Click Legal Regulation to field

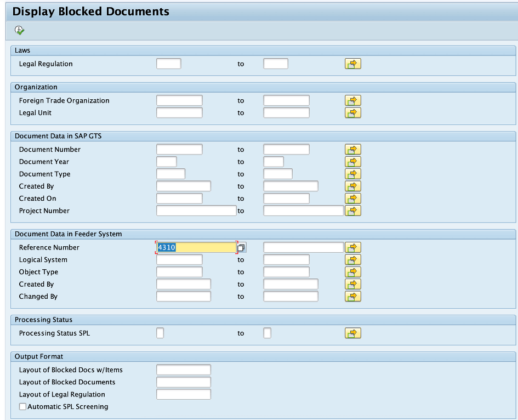(276, 64)
